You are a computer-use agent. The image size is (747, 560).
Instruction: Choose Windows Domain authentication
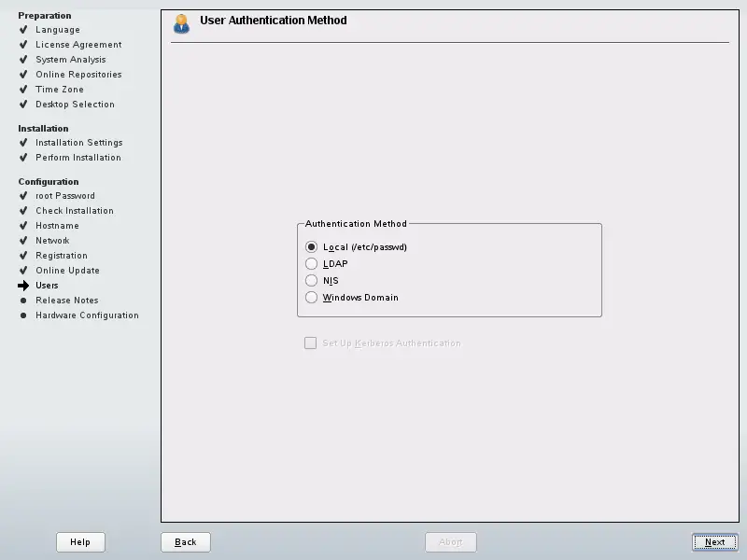click(311, 297)
